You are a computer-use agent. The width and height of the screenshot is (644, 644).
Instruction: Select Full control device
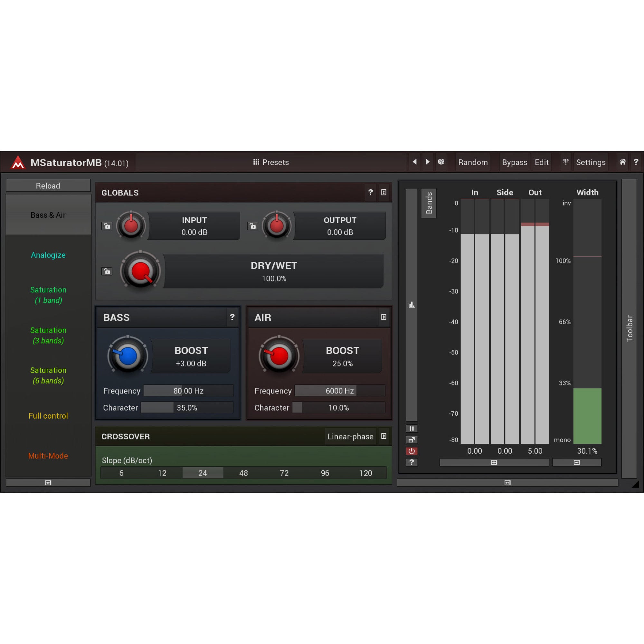pyautogui.click(x=48, y=416)
